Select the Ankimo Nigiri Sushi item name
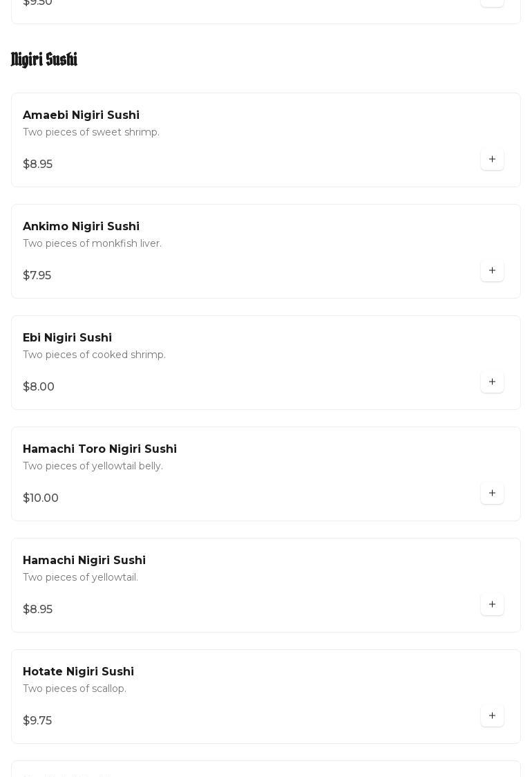The image size is (532, 777). (x=81, y=227)
